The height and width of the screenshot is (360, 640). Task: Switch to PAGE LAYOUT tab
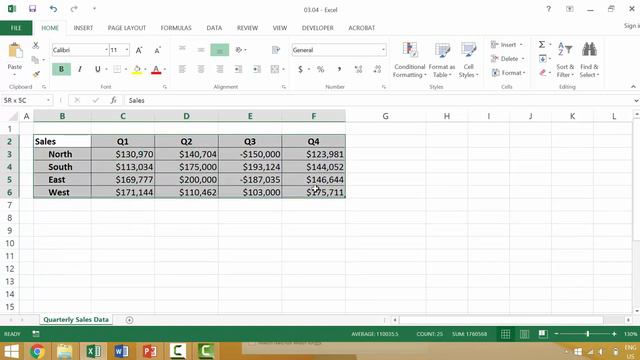click(x=127, y=28)
